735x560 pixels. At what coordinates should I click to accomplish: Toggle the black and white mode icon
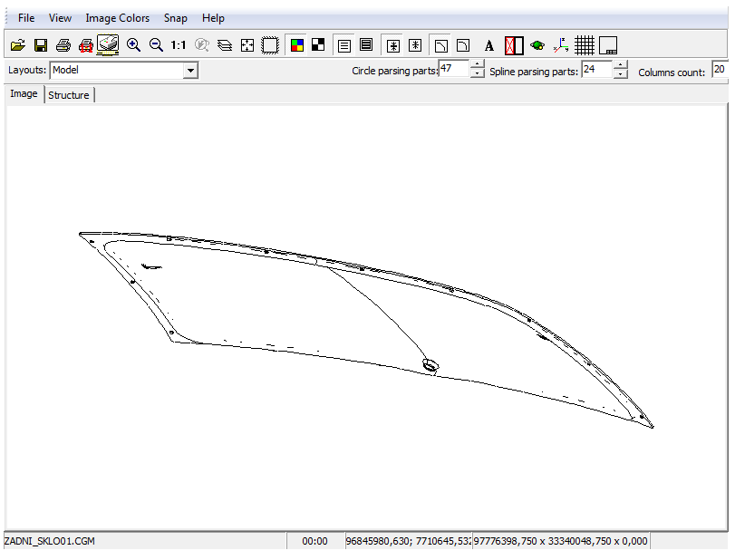[318, 45]
